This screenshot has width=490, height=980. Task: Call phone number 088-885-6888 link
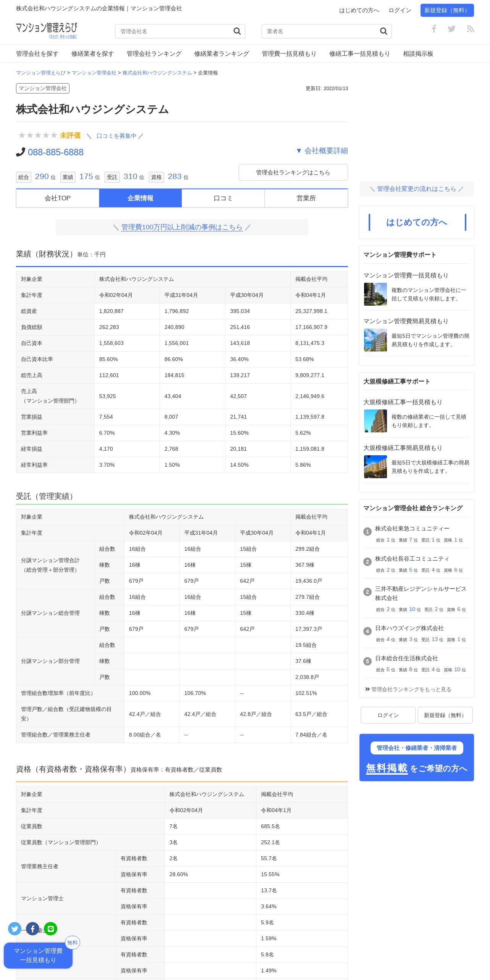click(x=56, y=152)
